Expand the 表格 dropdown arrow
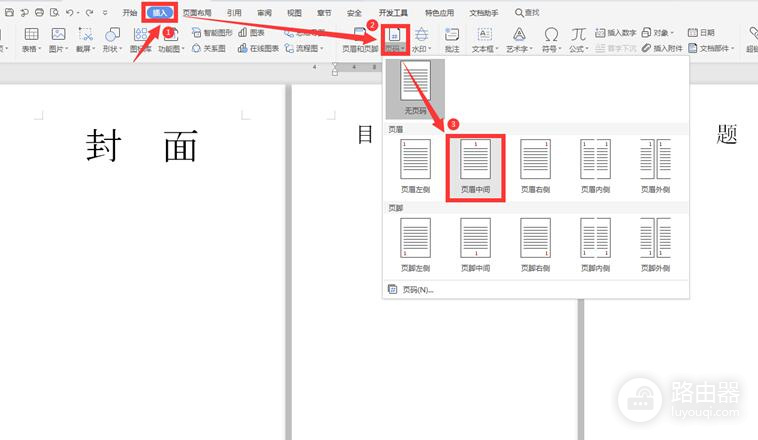Screen dimensions: 758x440 pyautogui.click(x=40, y=49)
